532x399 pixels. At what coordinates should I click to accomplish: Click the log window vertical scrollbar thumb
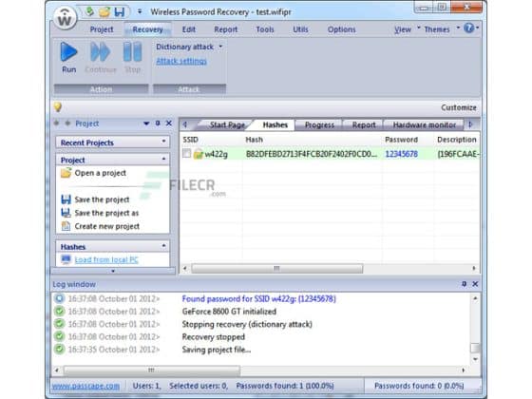[x=475, y=348]
